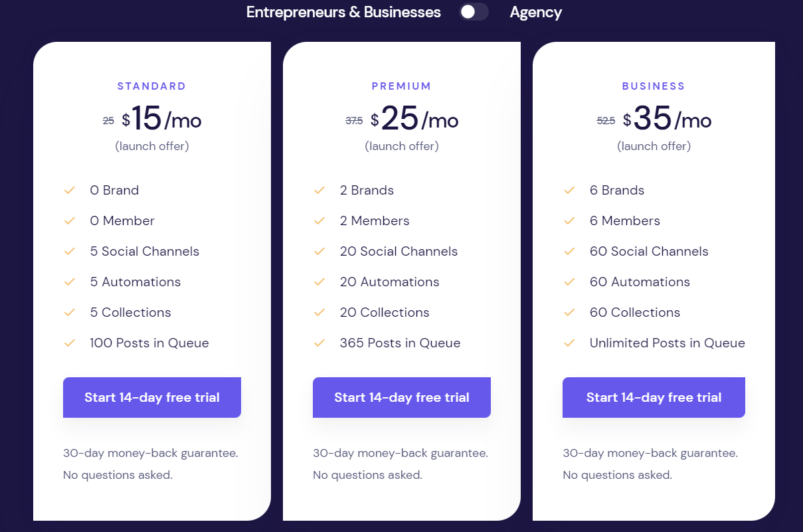Click the STANDARD plan heading
This screenshot has height=532, width=803.
click(152, 86)
